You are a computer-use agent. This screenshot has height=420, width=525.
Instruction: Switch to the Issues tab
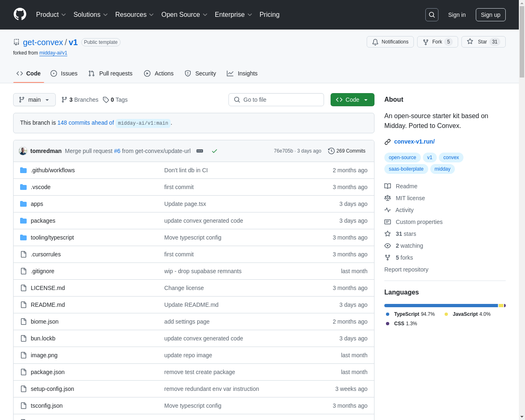(x=64, y=73)
